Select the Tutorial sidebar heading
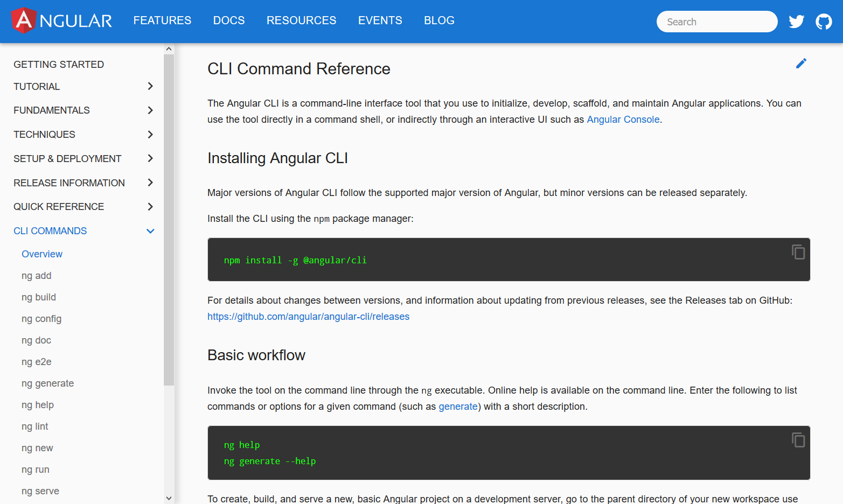The width and height of the screenshot is (843, 504). [x=37, y=87]
